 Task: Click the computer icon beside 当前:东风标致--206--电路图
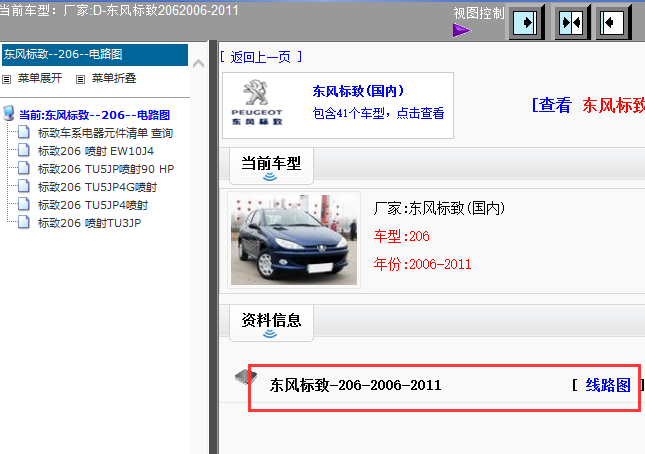(9, 114)
